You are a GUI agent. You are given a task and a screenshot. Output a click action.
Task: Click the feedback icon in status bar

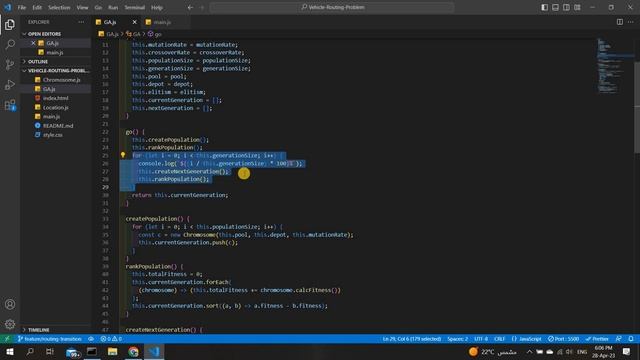coord(619,339)
